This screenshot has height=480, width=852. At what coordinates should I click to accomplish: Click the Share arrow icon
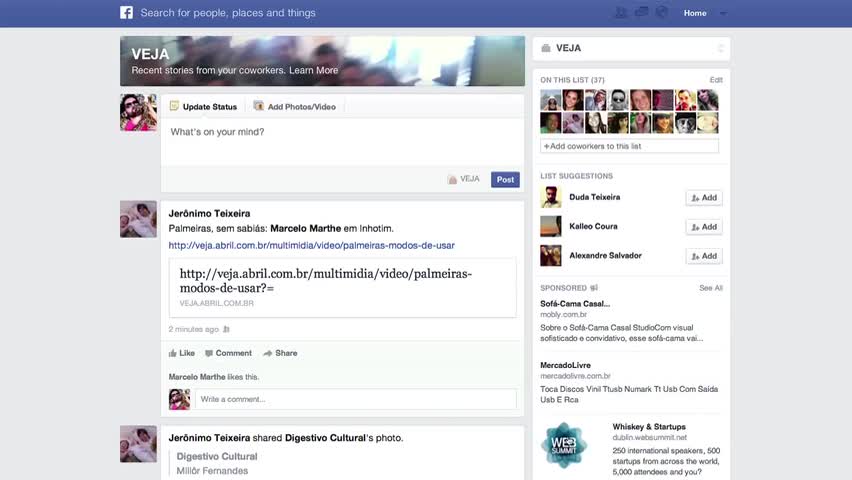click(x=267, y=353)
